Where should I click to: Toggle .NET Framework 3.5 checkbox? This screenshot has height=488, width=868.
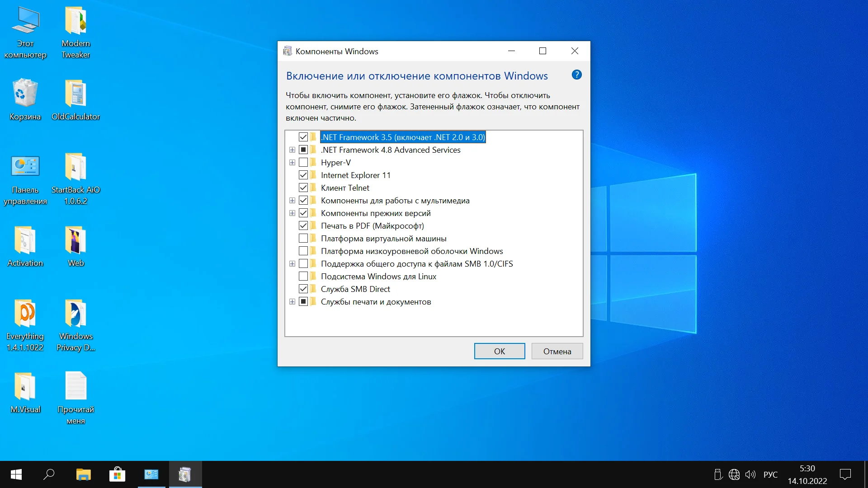[303, 137]
